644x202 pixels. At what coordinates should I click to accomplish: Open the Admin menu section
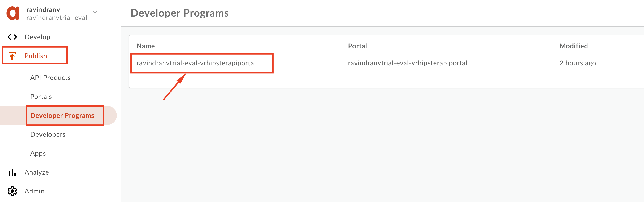click(x=35, y=191)
